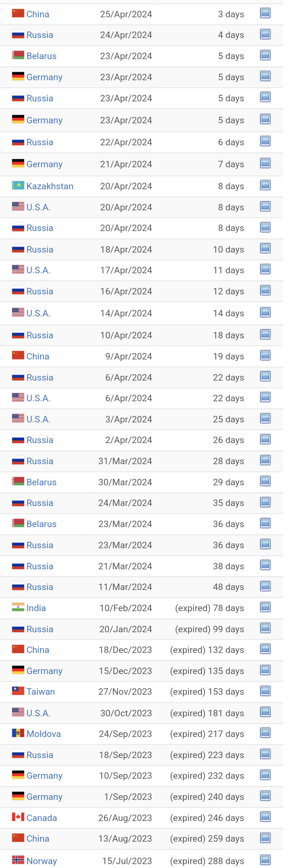Open the Norway country link
Screen dimensions: 296x868
pos(41,861)
